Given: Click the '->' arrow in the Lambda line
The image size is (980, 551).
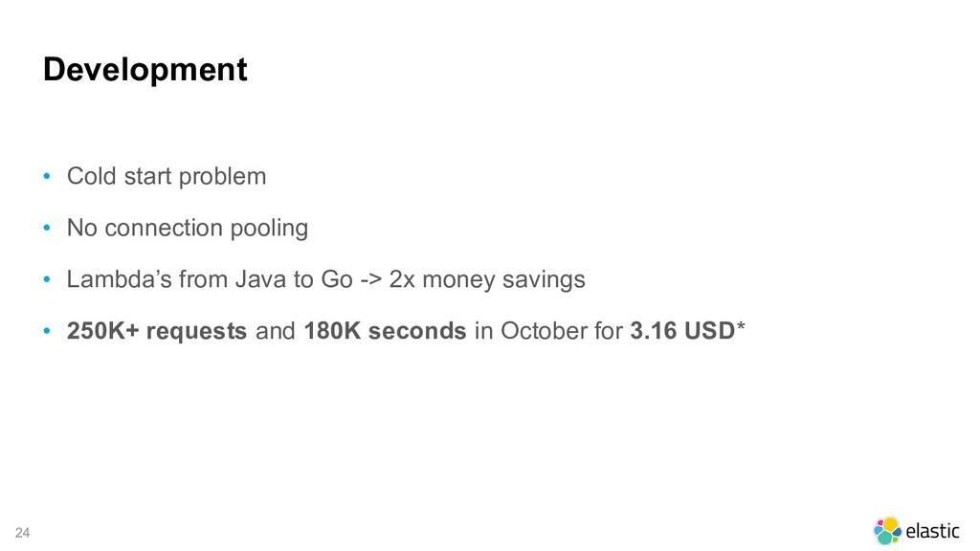Looking at the screenshot, I should pyautogui.click(x=370, y=280).
